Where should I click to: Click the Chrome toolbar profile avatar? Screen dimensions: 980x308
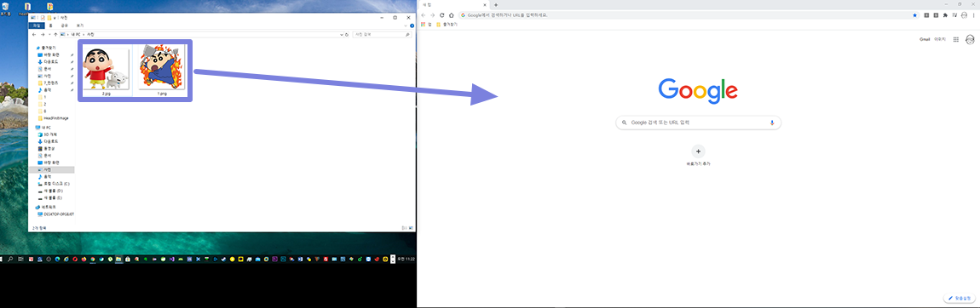click(965, 15)
